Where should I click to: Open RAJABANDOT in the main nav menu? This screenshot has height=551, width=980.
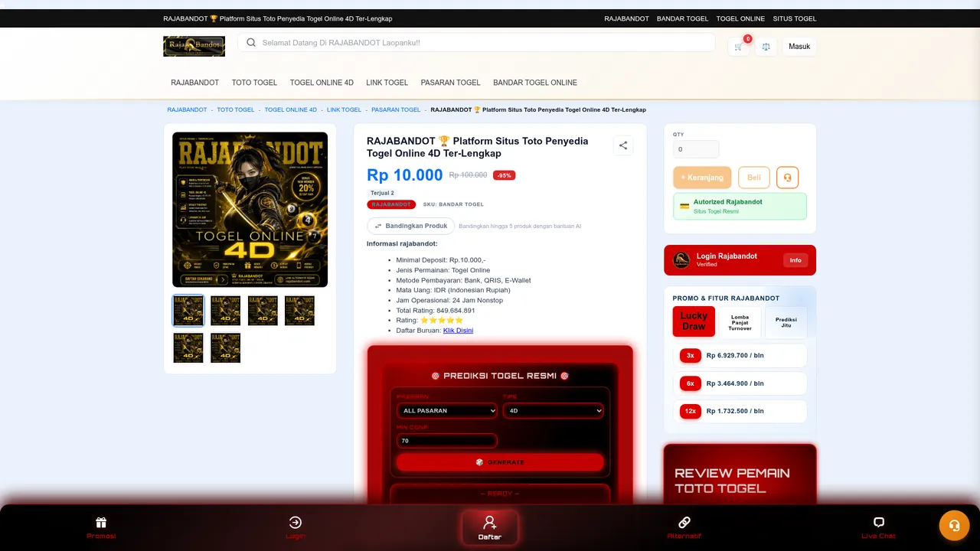194,83
